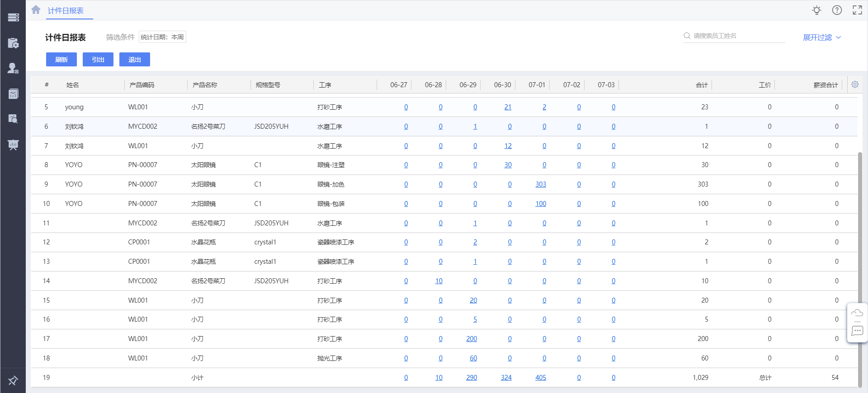Click the lightbulb icon in top bar
868x393 pixels.
[816, 10]
